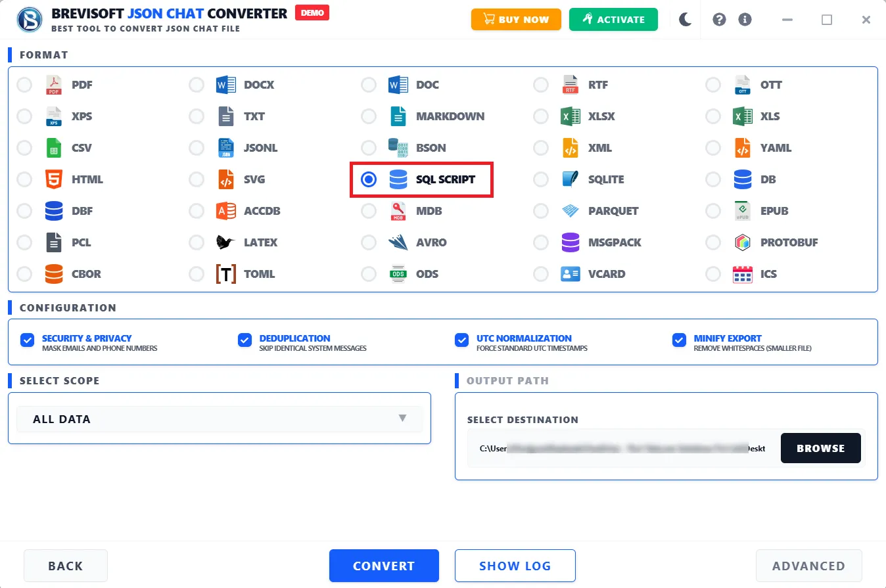
Task: Click the JSONL file icon
Action: (x=226, y=148)
